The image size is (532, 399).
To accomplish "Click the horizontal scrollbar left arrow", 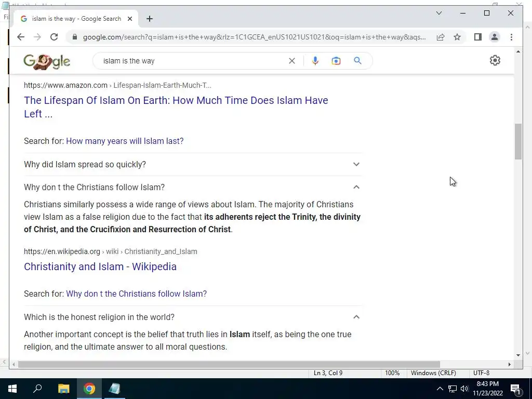I will click(14, 364).
